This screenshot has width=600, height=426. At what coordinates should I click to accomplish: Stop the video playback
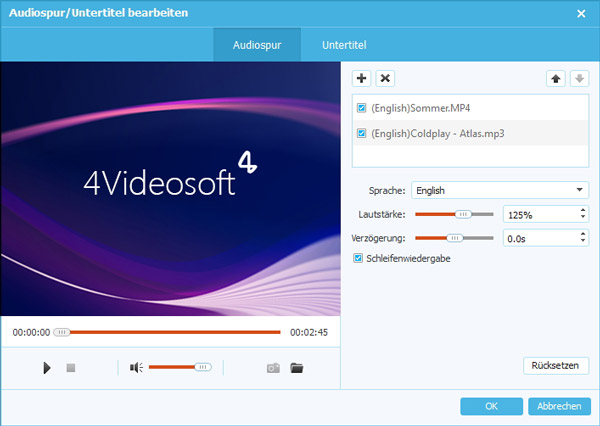pos(71,368)
